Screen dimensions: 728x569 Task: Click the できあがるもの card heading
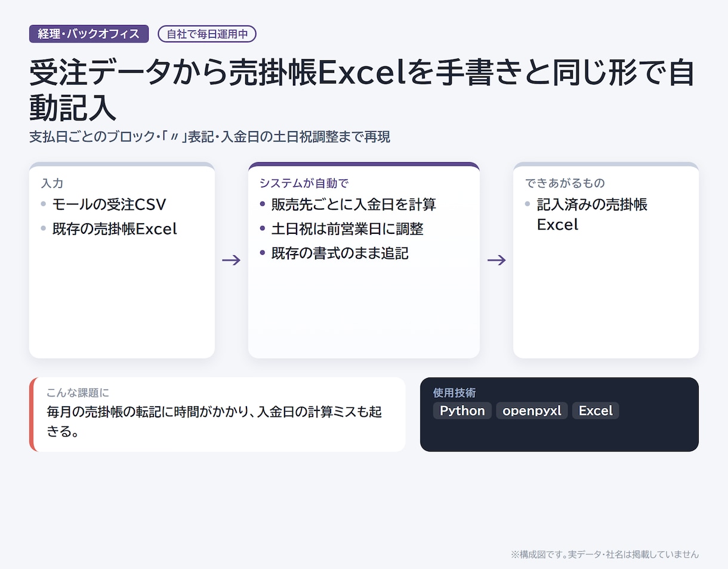(565, 183)
